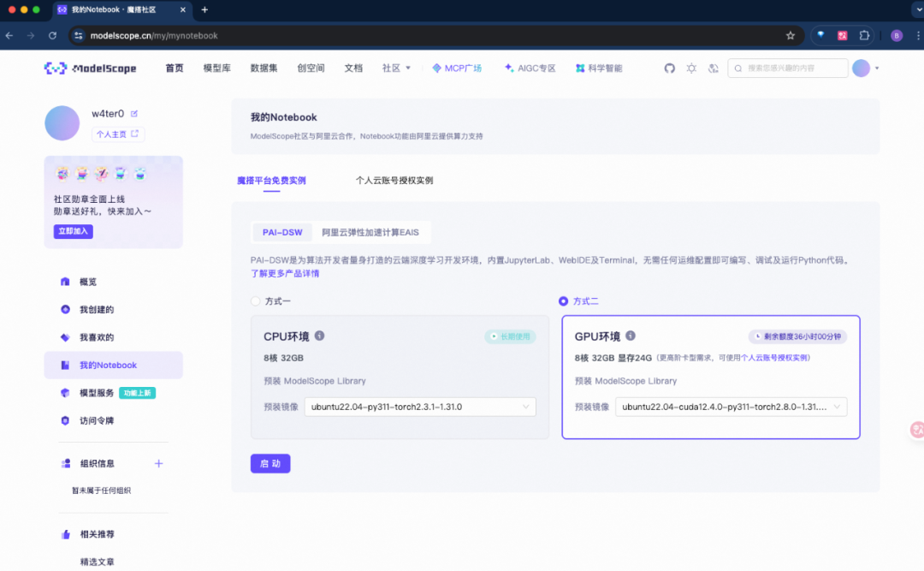The image size is (924, 571).
Task: Switch to the 魔搭平台免费实例 tab
Action: pyautogui.click(x=272, y=181)
